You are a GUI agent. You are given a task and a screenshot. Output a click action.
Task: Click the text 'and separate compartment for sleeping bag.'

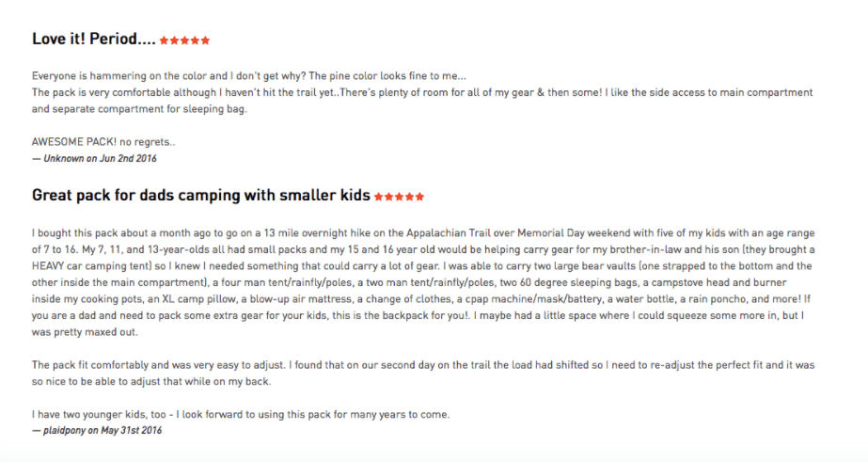click(x=139, y=109)
